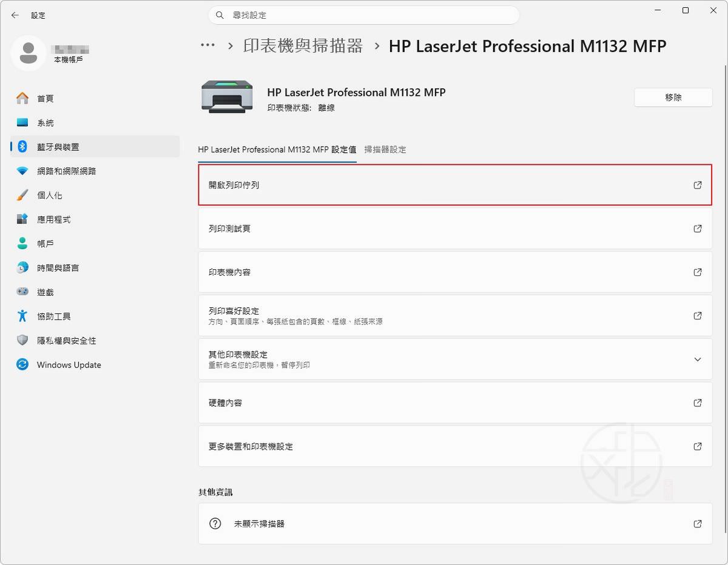Click the 移除 button

tap(673, 97)
